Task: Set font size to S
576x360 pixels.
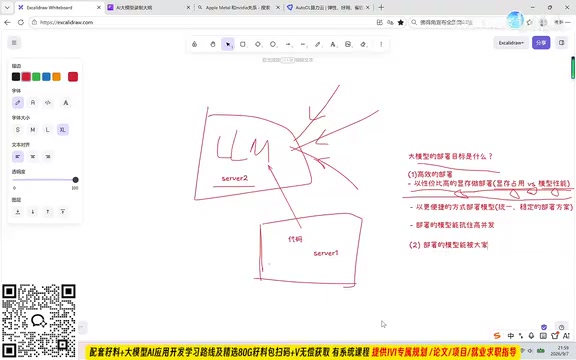Action: [x=18, y=130]
